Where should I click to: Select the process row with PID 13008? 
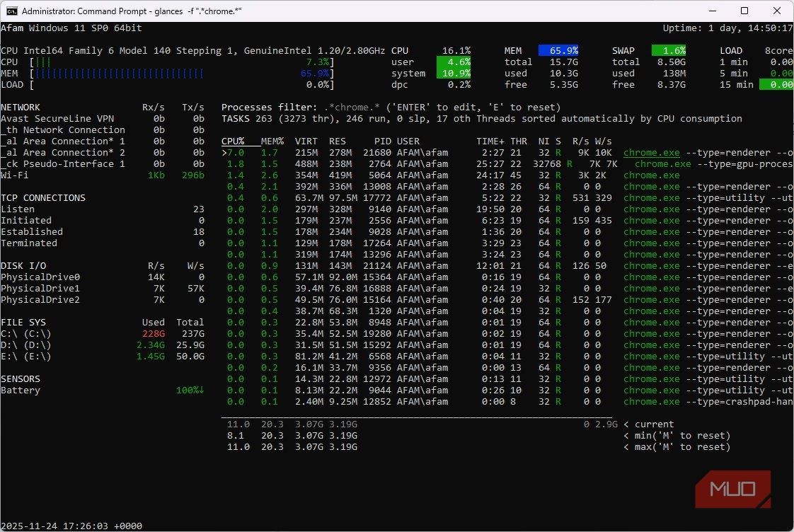[x=507, y=186]
